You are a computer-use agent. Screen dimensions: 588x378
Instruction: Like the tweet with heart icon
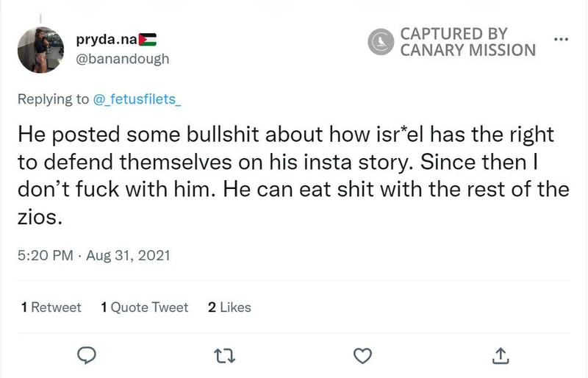point(362,355)
